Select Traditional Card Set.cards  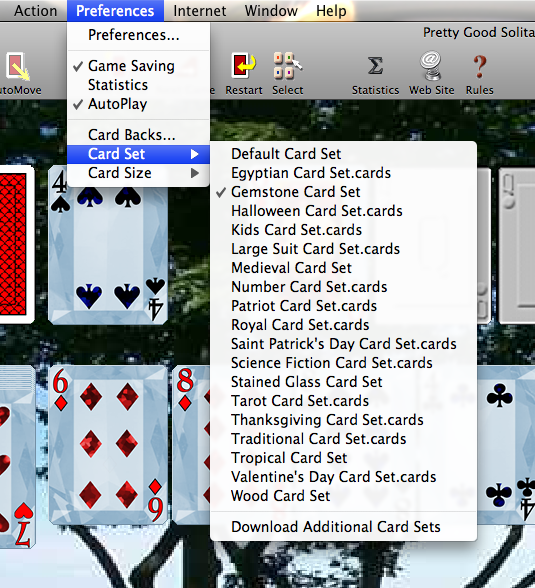(x=343, y=439)
